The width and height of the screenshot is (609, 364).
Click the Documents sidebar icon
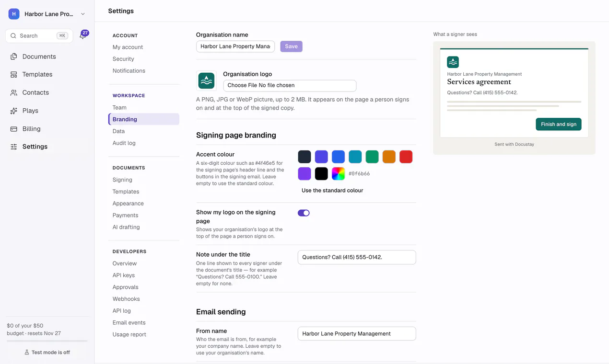pos(14,57)
